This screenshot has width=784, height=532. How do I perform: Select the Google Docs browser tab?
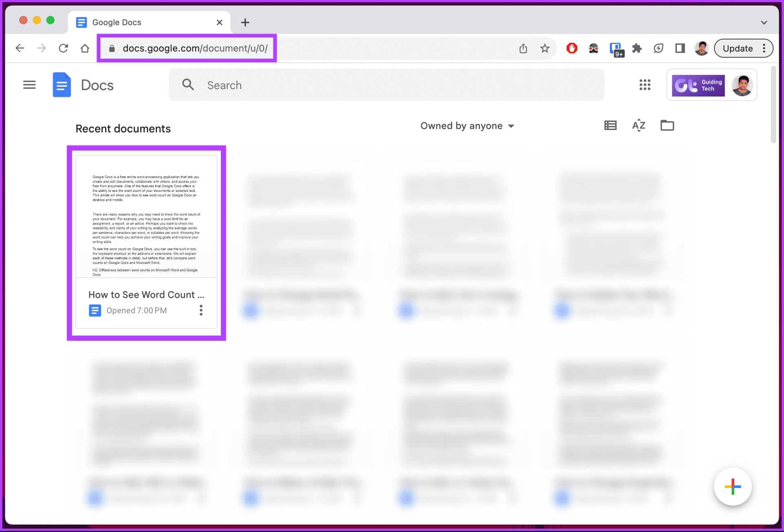122,22
